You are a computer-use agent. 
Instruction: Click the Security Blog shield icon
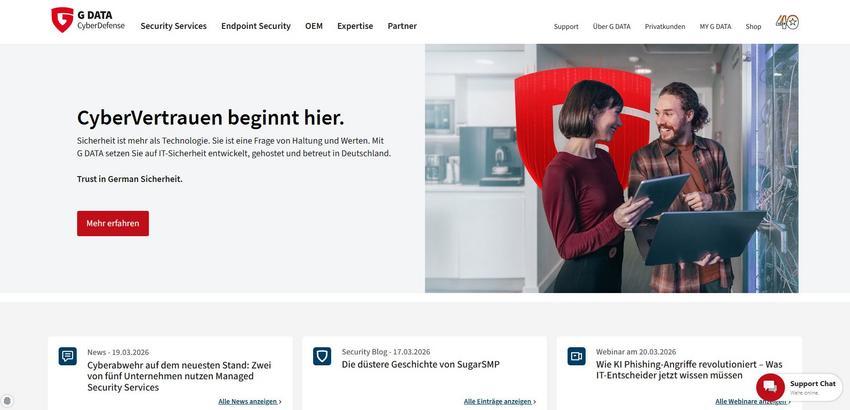tap(322, 356)
